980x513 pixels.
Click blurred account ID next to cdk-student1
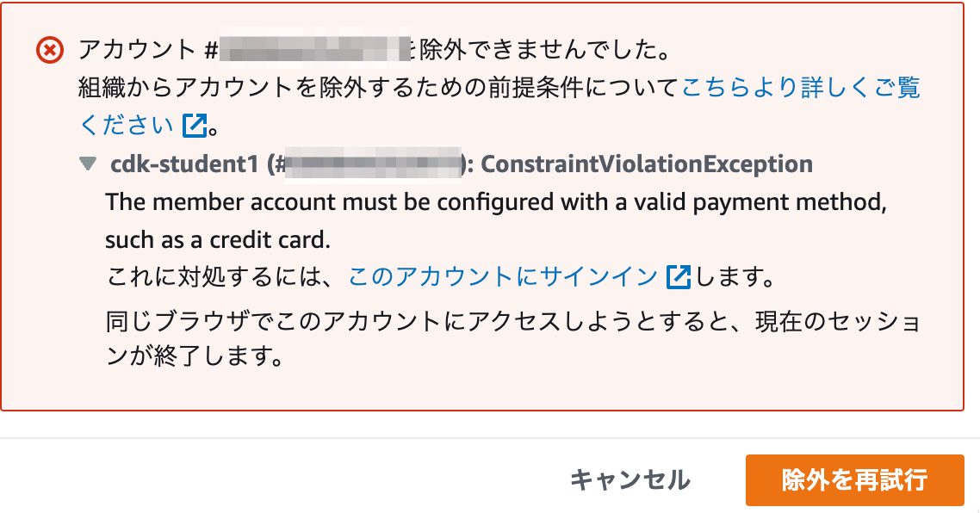[x=373, y=164]
